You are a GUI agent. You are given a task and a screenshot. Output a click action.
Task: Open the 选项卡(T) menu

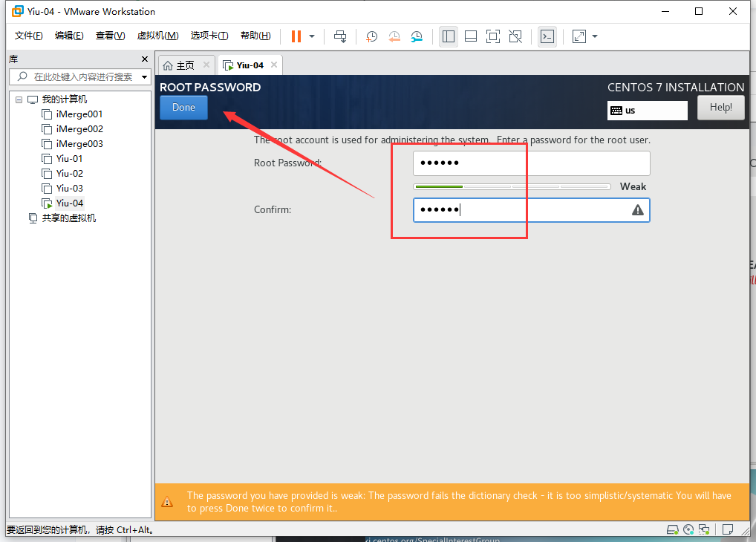[209, 36]
